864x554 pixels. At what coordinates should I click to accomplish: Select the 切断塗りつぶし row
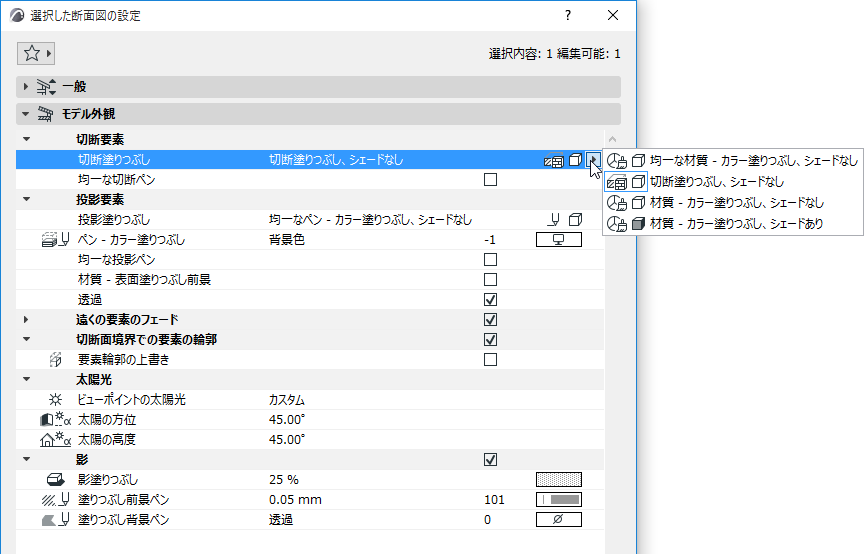(x=310, y=160)
